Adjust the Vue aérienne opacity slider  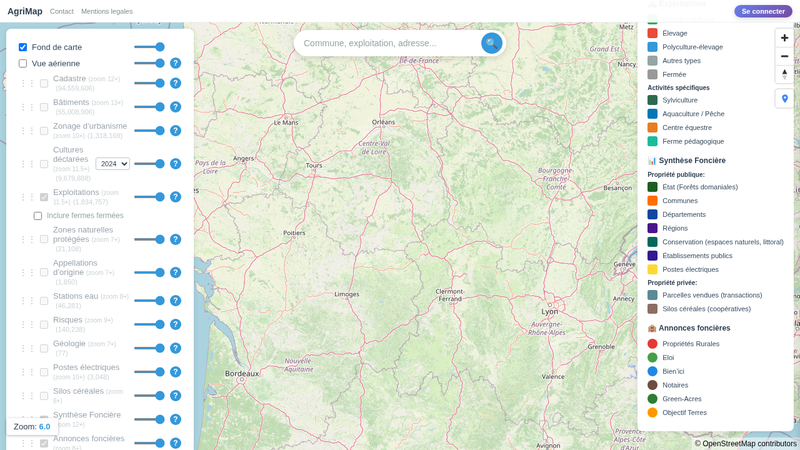pyautogui.click(x=149, y=63)
